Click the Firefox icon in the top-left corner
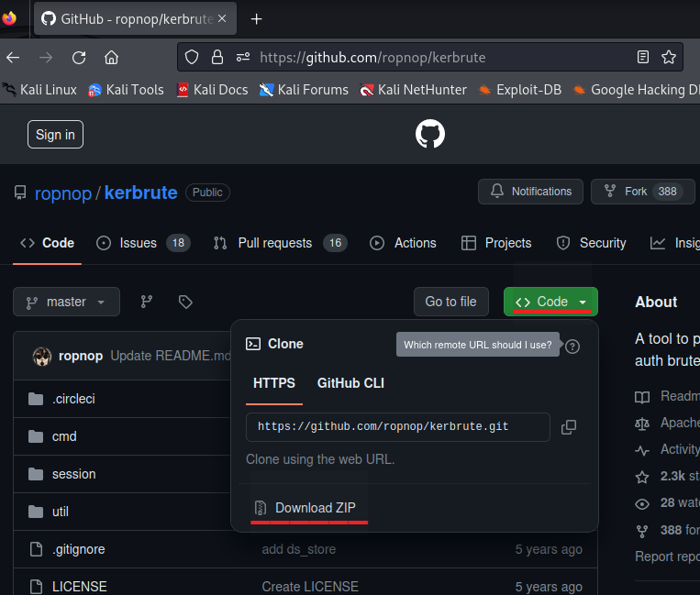This screenshot has width=700, height=595. (9, 18)
